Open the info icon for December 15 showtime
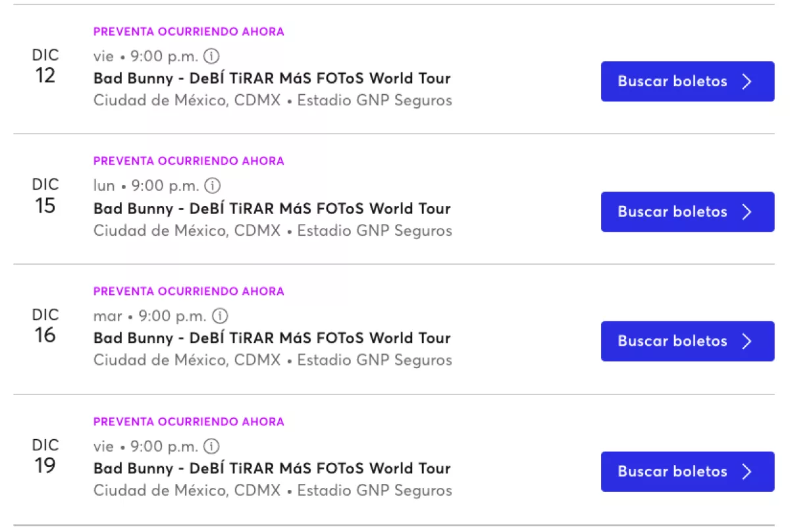The image size is (790, 532). click(x=212, y=186)
